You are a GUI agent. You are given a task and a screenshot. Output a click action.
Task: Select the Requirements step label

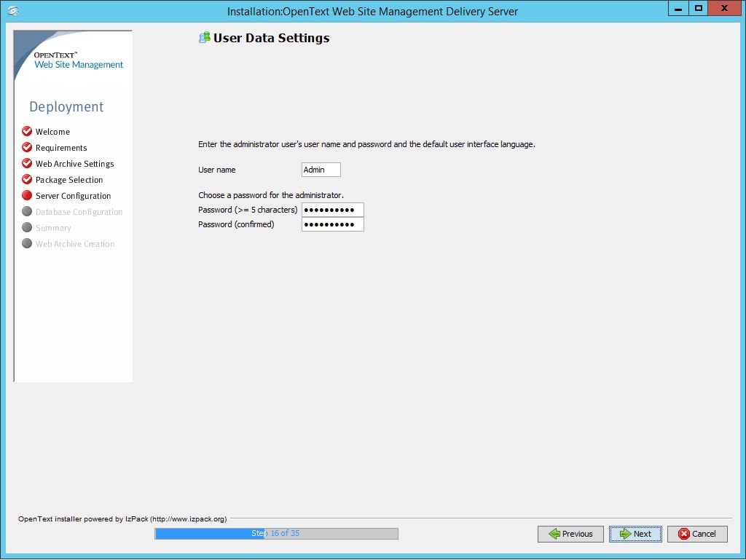(61, 148)
